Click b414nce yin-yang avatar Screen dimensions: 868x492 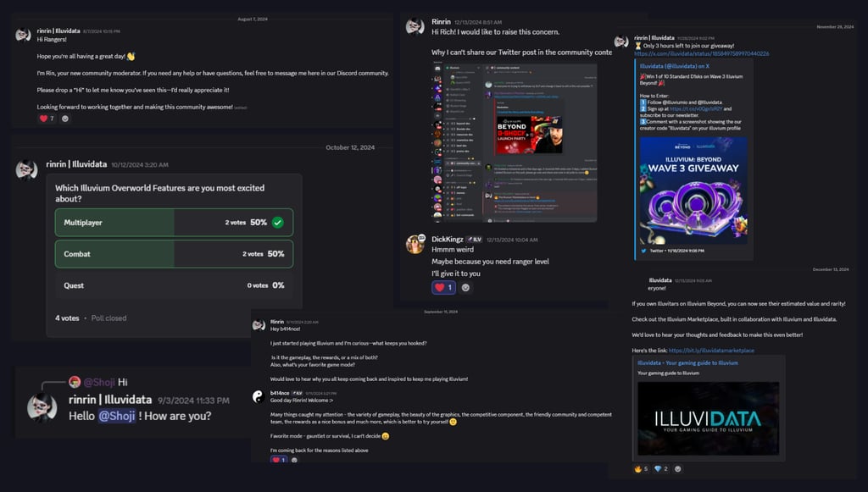[x=258, y=396]
